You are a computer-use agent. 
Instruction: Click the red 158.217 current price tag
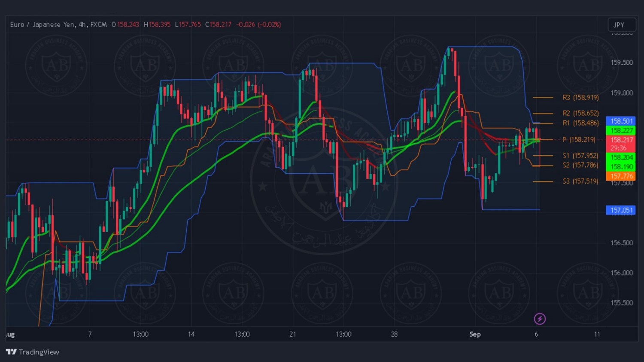[621, 140]
